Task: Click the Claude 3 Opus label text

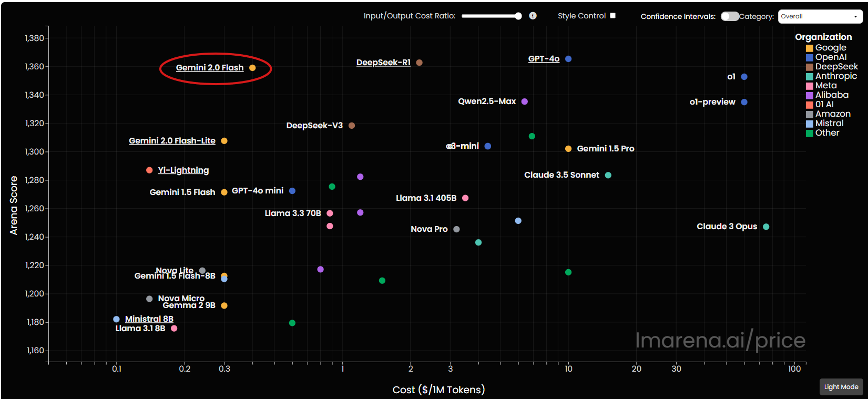Action: coord(727,227)
